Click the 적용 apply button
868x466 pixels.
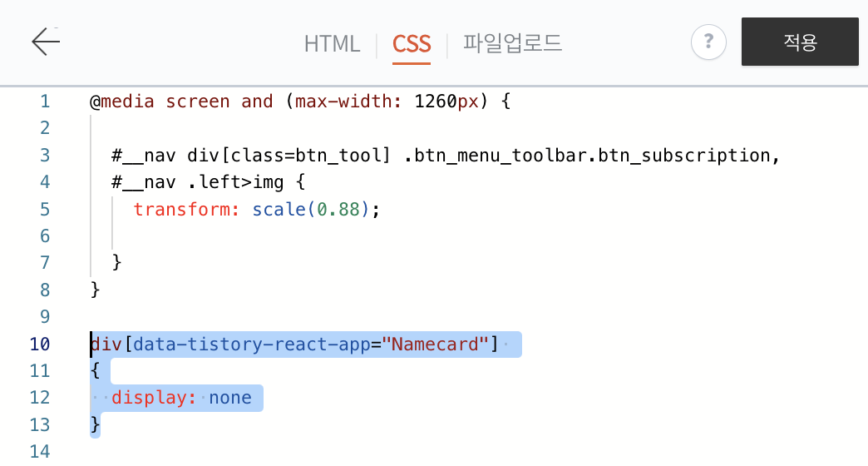pos(800,42)
